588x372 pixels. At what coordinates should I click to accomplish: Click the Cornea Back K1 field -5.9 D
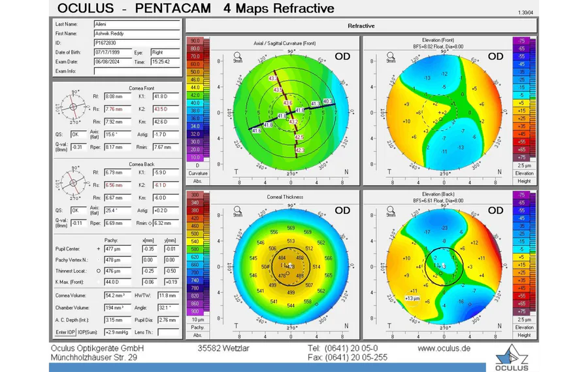pyautogui.click(x=166, y=173)
